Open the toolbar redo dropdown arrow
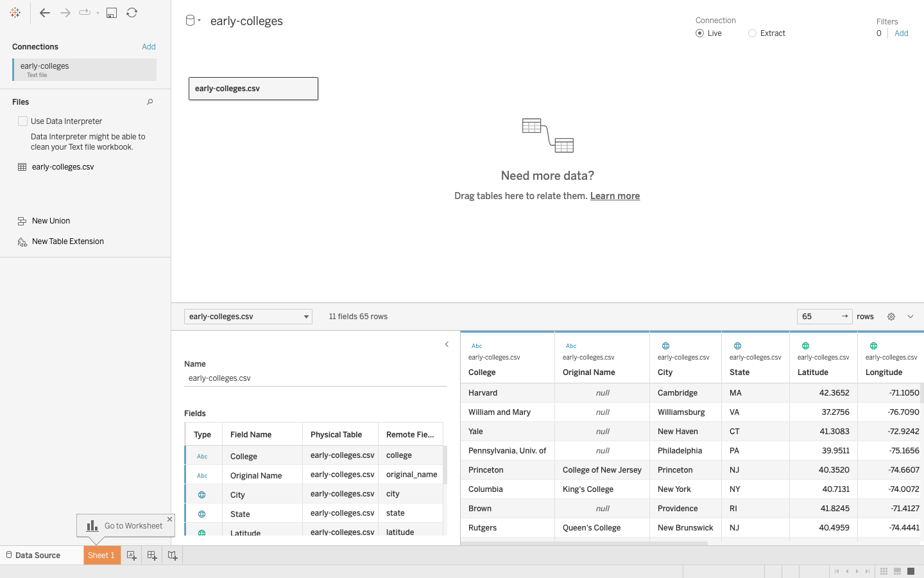This screenshot has width=924, height=578. pos(98,13)
